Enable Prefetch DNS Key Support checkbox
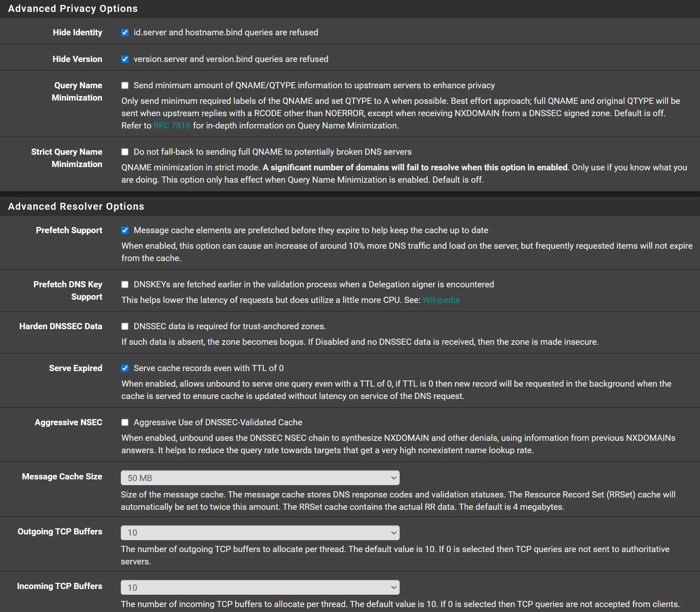 click(125, 284)
